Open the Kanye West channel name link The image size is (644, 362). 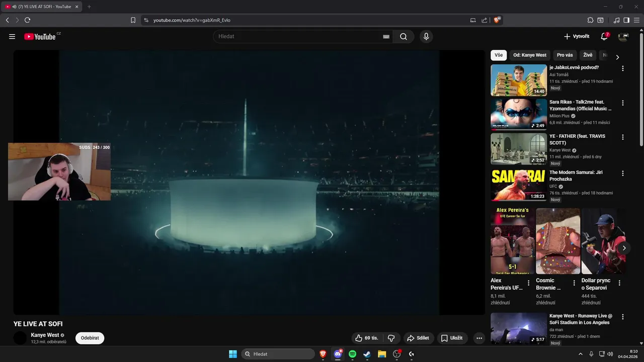(45, 335)
